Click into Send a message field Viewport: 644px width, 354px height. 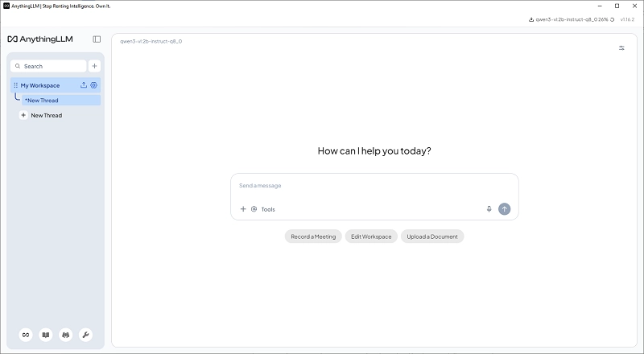pyautogui.click(x=374, y=186)
